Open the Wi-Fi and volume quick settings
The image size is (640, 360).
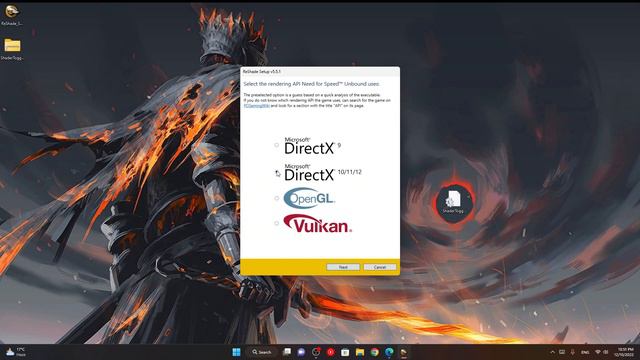click(602, 352)
